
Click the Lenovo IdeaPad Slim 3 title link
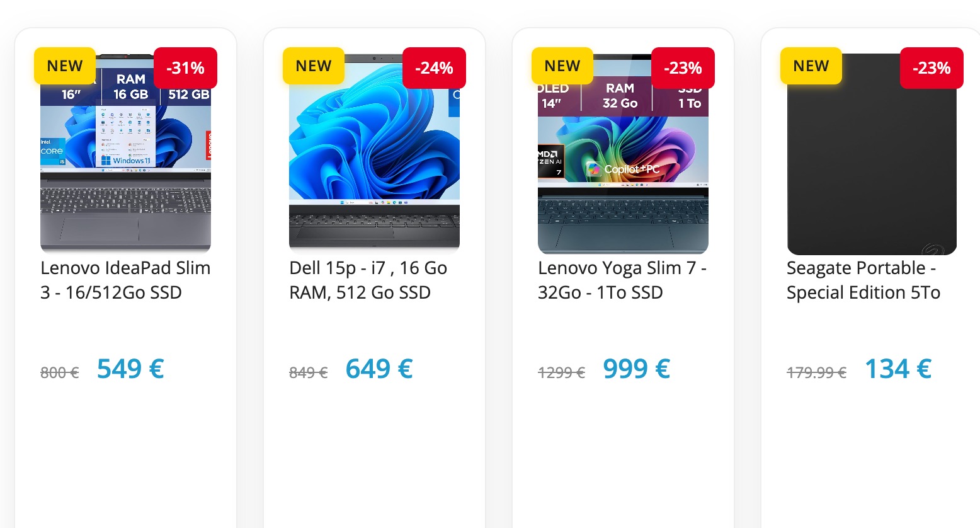click(x=125, y=280)
